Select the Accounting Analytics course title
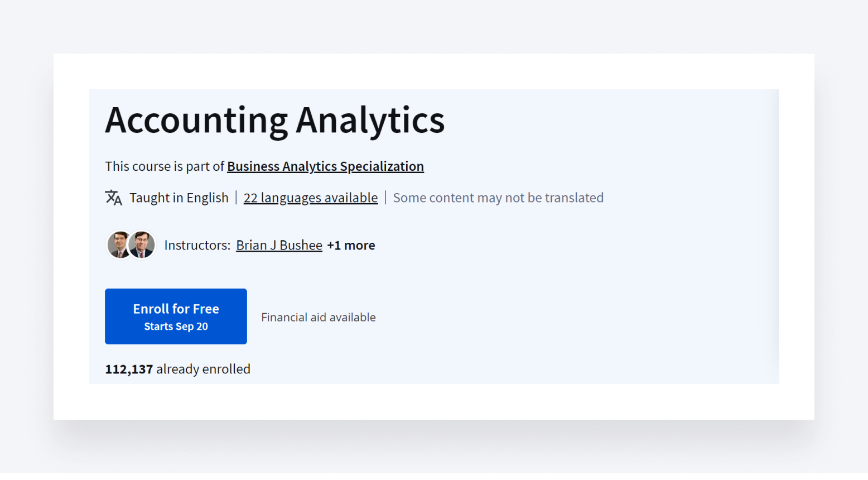 pos(274,119)
